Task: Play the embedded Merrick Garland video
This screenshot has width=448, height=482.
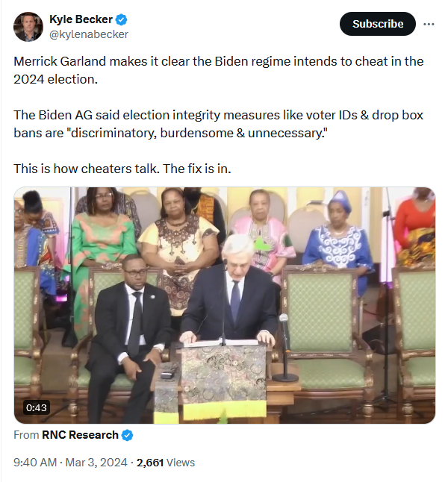Action: click(224, 305)
